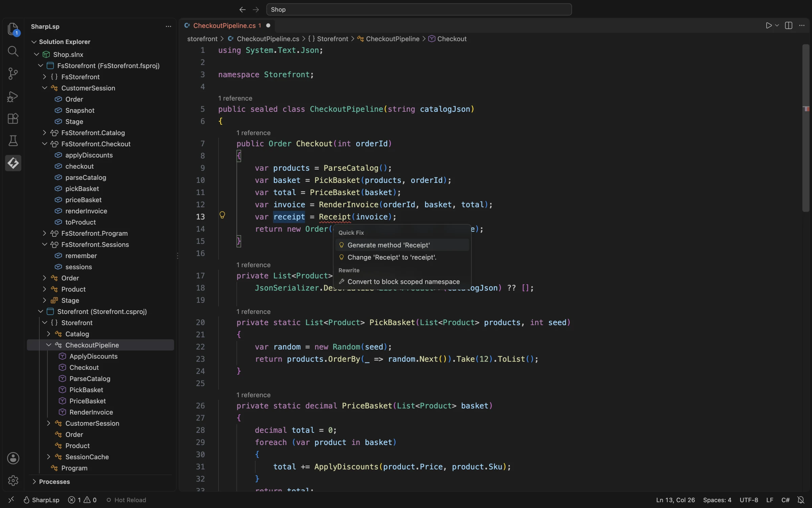Select Convert to block scoped namespace
The image size is (812, 508).
[402, 282]
